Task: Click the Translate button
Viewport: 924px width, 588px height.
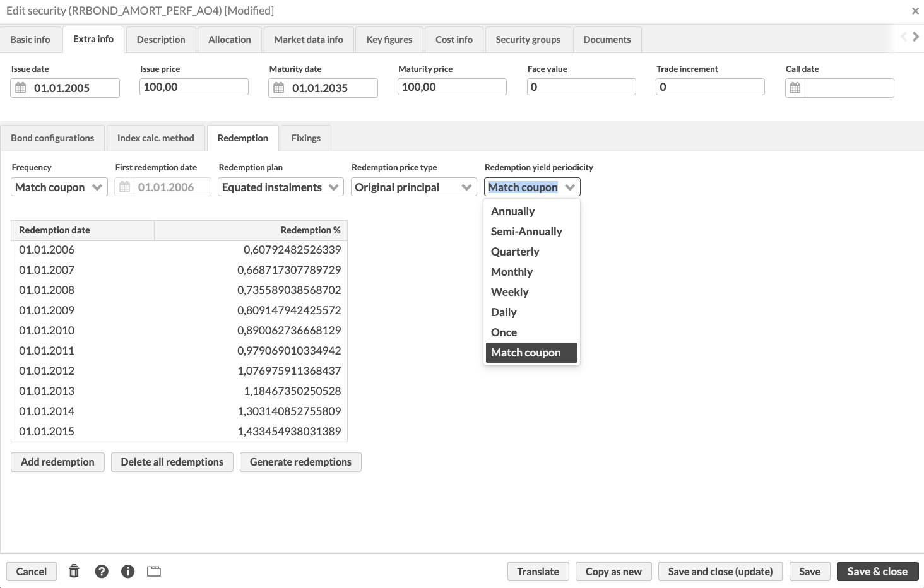Action: coord(538,572)
